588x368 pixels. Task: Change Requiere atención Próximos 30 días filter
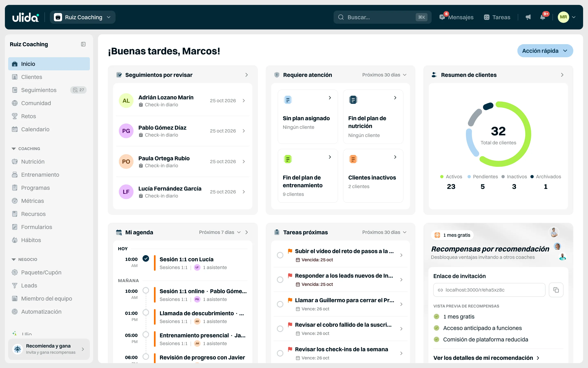384,75
